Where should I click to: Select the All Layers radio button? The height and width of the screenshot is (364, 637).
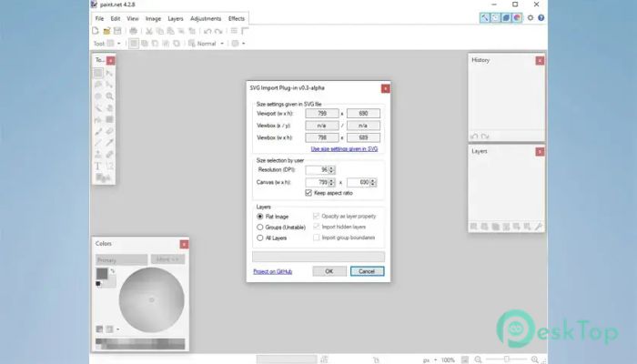coord(260,238)
